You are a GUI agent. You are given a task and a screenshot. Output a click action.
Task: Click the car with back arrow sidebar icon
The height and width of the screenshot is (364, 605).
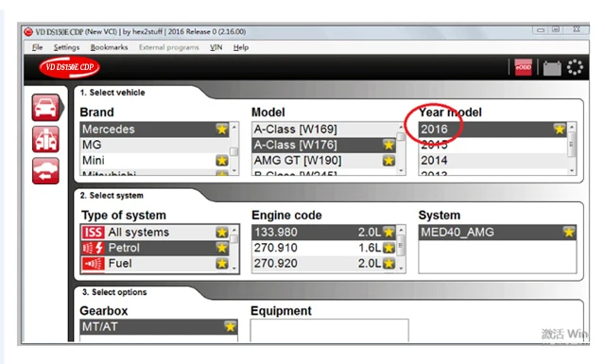coord(46,170)
